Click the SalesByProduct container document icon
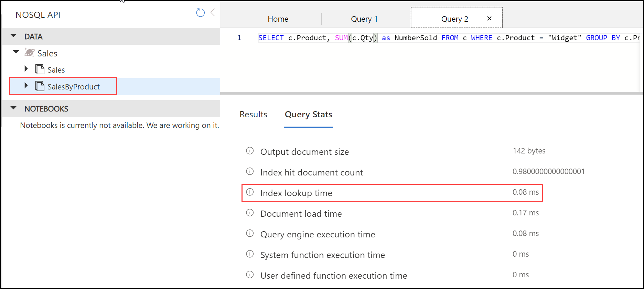 coord(40,86)
